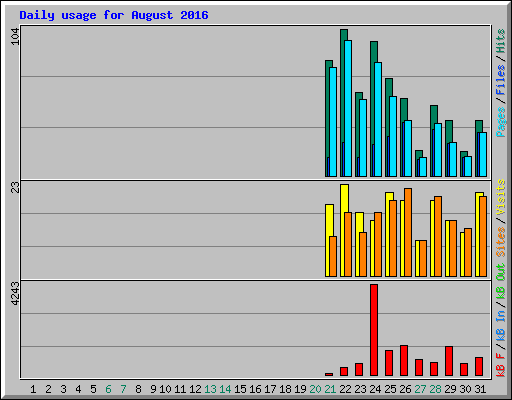This screenshot has height=400, width=512.
Task: Click green weekend day 28 label
Action: (x=435, y=389)
